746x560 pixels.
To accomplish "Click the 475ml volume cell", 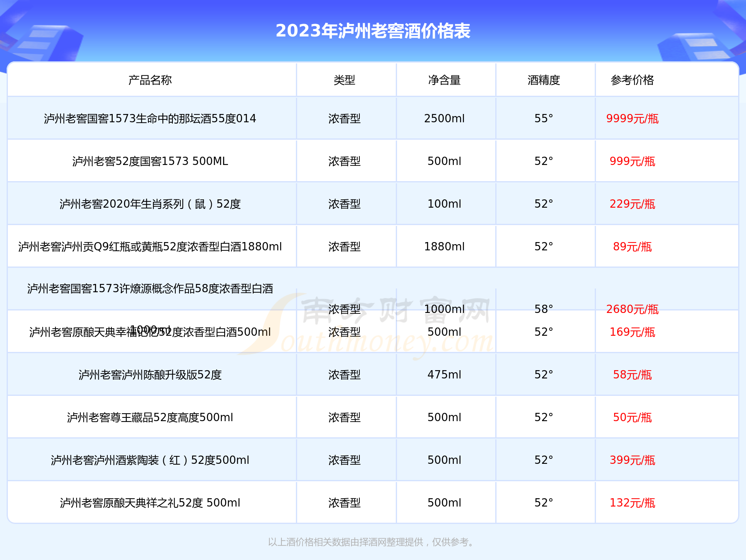I will [x=444, y=375].
